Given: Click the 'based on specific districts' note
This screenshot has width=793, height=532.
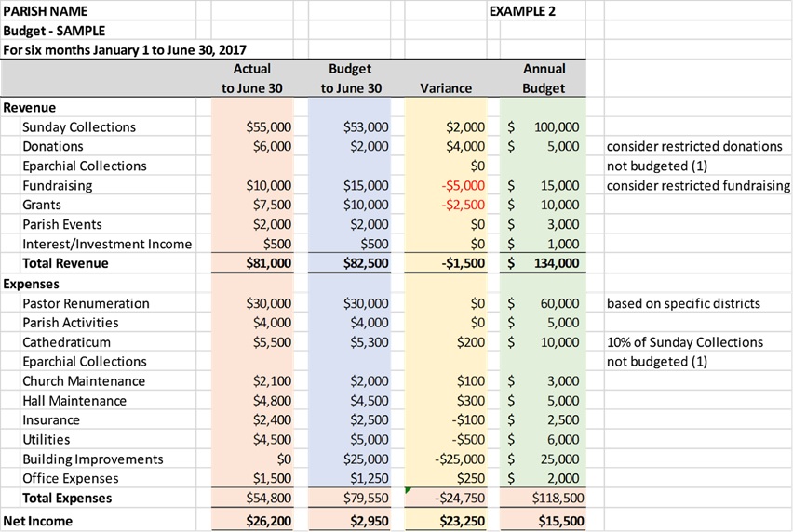Looking at the screenshot, I should (682, 303).
